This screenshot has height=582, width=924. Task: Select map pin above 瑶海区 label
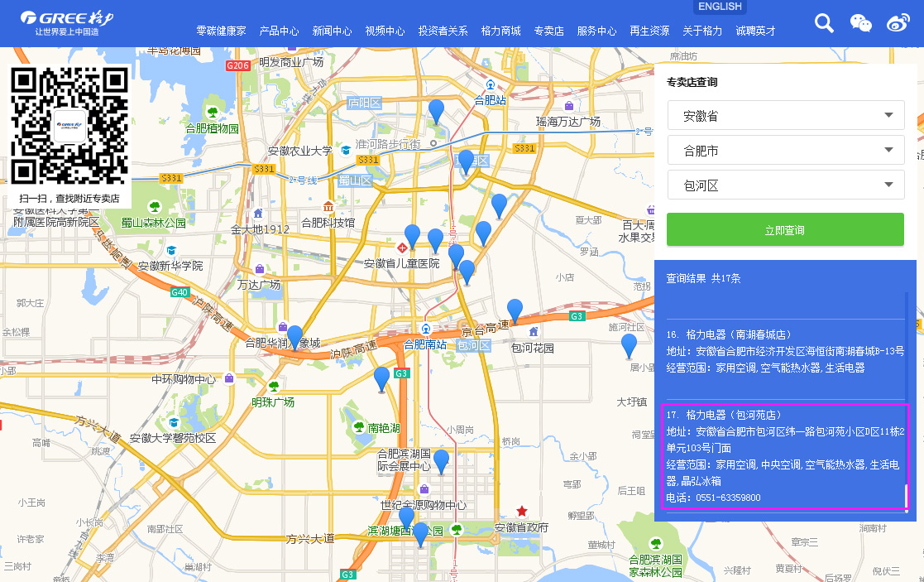(466, 162)
